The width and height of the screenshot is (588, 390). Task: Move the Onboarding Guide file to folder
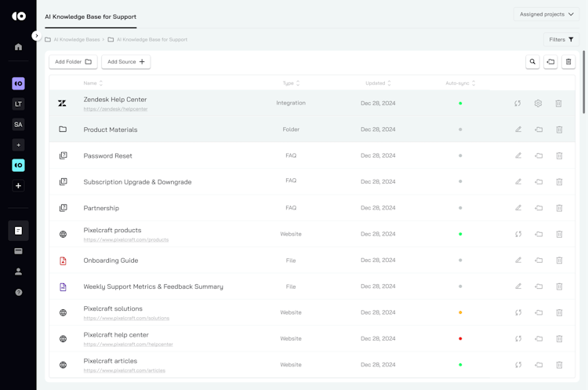click(x=539, y=261)
